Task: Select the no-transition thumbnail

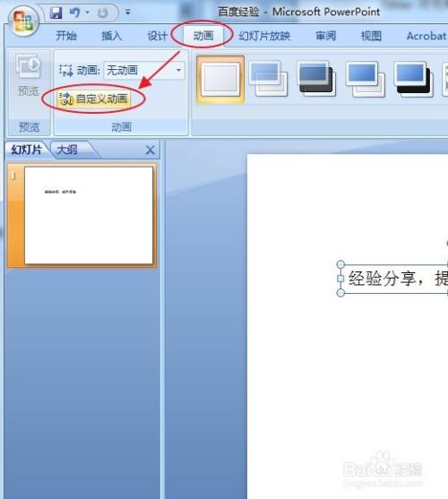Action: [220, 80]
